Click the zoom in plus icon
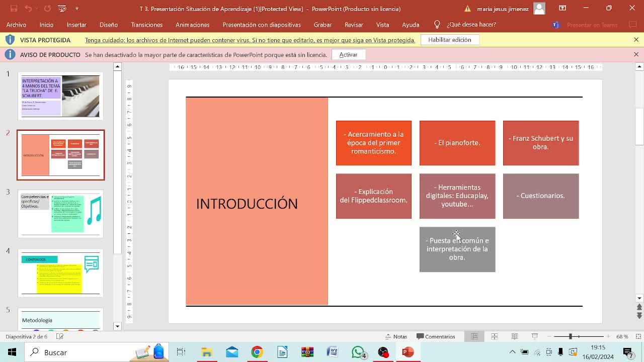Screen dimensions: 644x362 tap(609, 337)
